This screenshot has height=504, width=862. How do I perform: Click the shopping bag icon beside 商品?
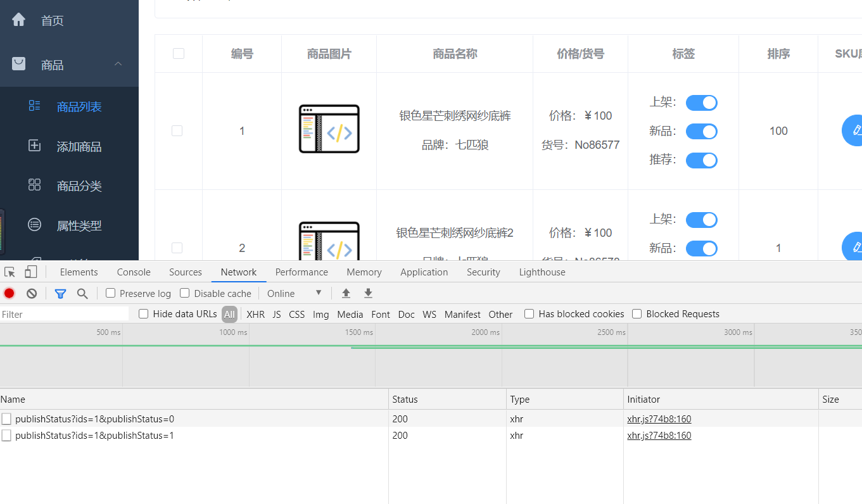coord(19,64)
